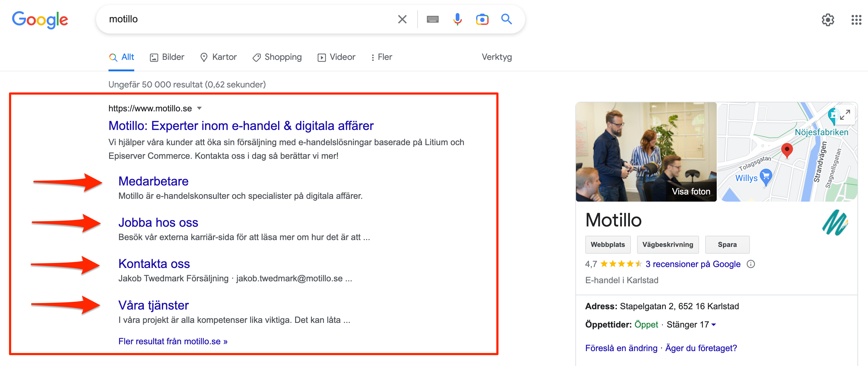Search by image with camera icon
This screenshot has width=868, height=366.
(482, 19)
